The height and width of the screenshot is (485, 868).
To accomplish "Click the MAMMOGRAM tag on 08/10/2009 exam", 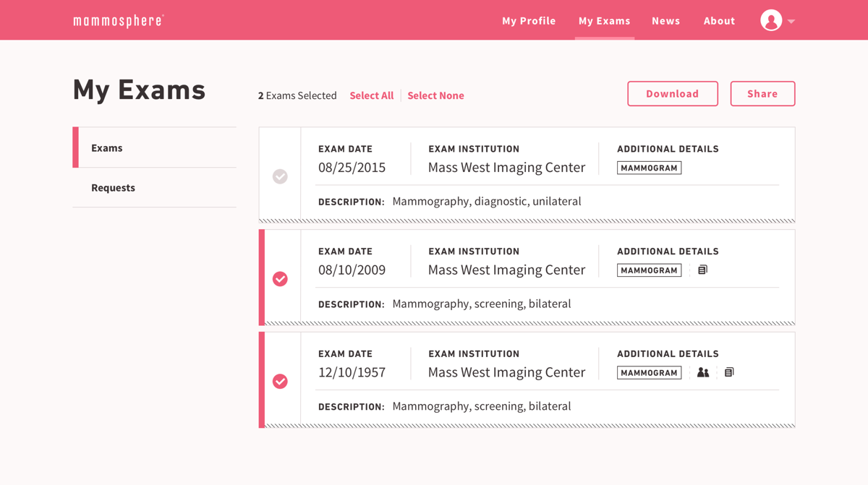I will tap(649, 270).
